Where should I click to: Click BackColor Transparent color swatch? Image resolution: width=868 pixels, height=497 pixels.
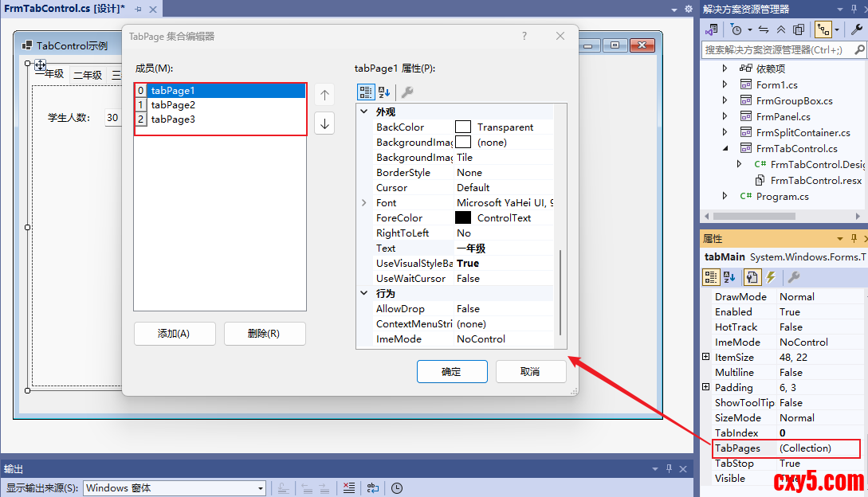coord(463,127)
